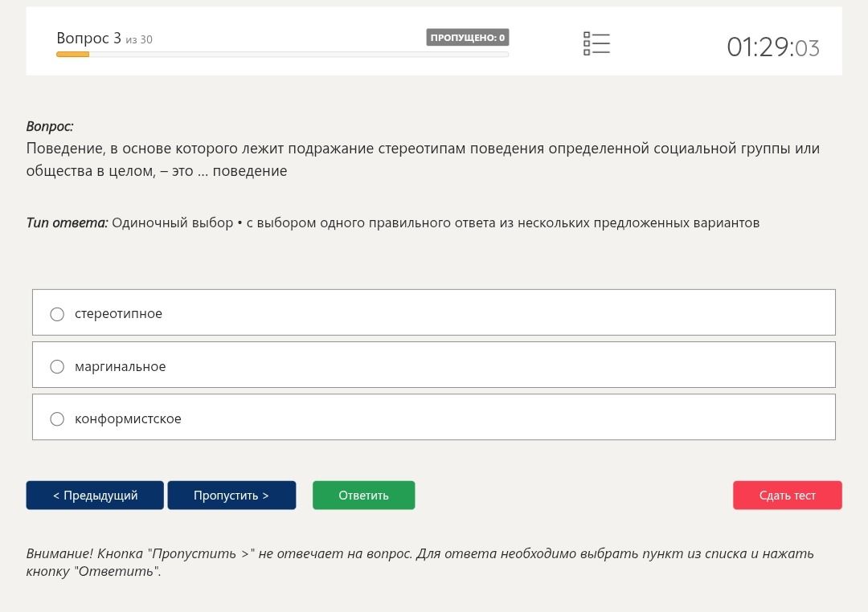
Task: Submit answer with 'Ответить' button
Action: point(364,496)
